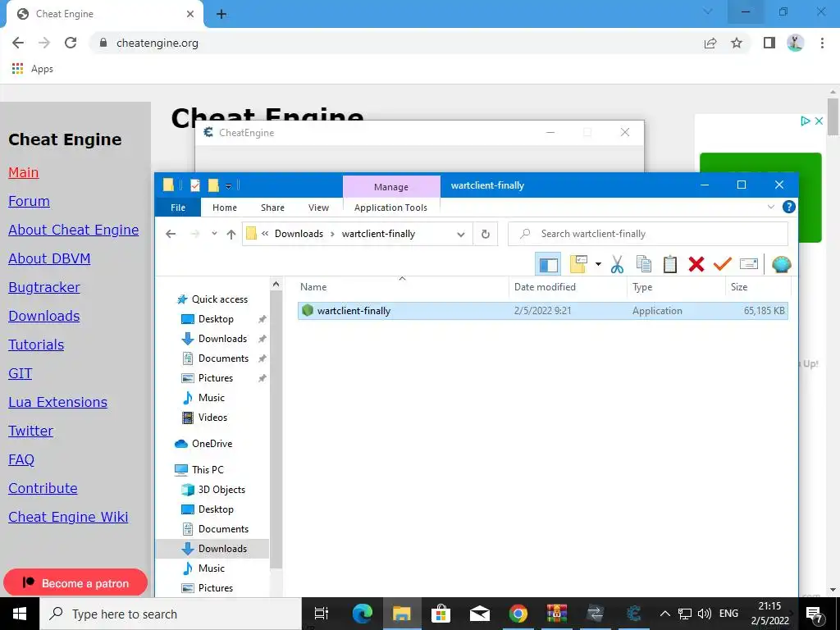
Task: Click the red X Delete icon
Action: click(696, 264)
